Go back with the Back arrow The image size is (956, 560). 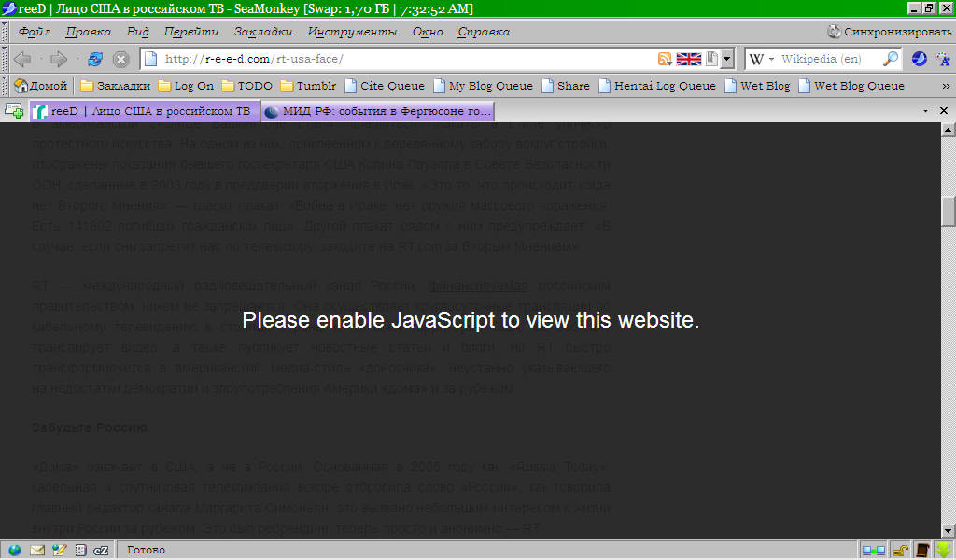(22, 59)
